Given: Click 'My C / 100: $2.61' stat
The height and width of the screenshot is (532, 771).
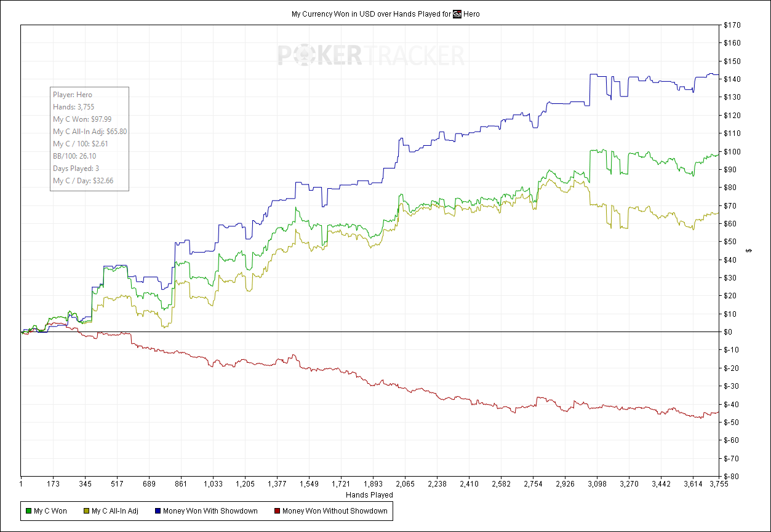Looking at the screenshot, I should pyautogui.click(x=82, y=144).
